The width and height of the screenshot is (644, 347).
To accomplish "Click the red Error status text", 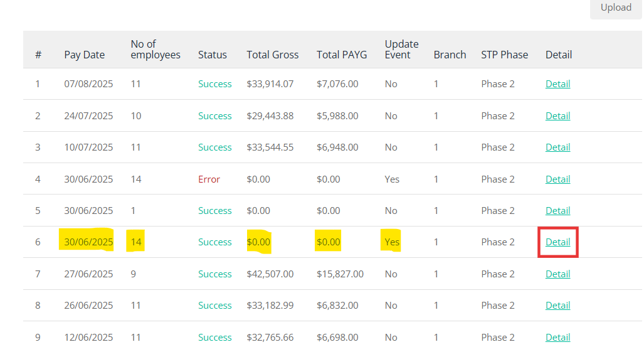I will coord(209,179).
